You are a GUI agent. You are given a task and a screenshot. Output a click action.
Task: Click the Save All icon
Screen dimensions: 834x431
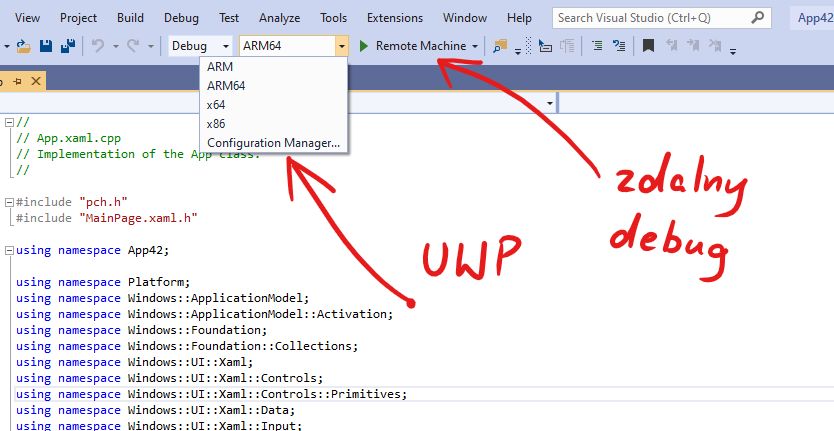click(x=68, y=46)
